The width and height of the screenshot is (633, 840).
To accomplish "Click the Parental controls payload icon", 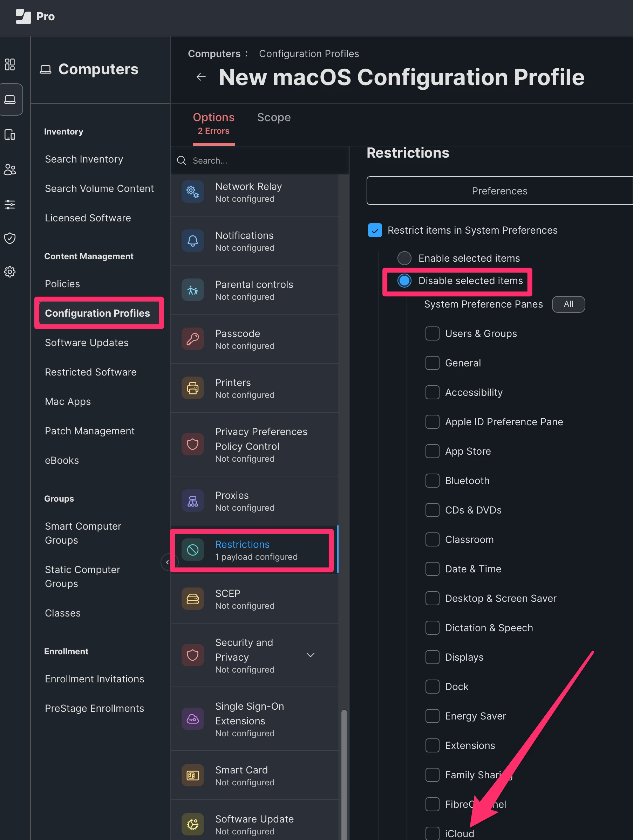I will [193, 290].
